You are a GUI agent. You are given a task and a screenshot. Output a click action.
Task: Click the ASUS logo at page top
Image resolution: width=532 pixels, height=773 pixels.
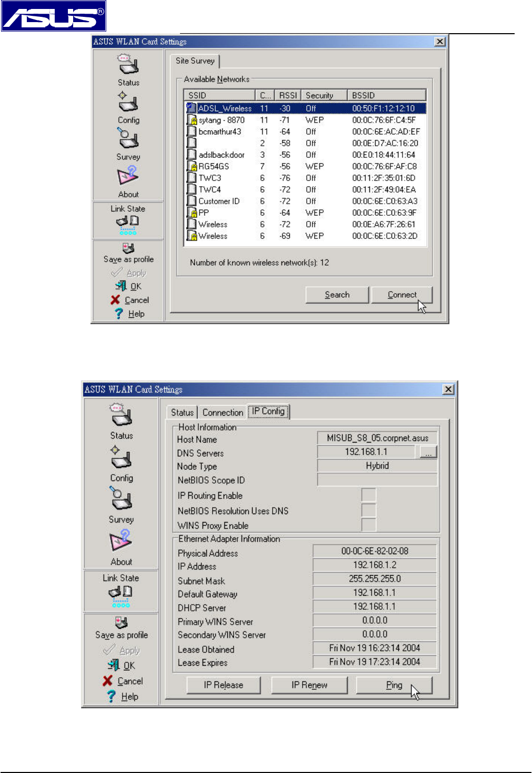(x=53, y=16)
